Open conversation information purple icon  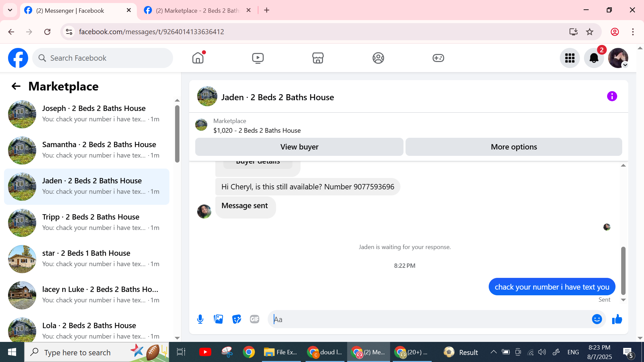click(612, 97)
